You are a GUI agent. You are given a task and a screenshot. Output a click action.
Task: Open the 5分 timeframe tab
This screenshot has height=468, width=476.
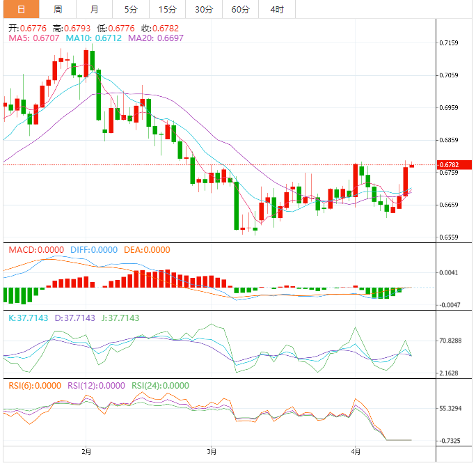tap(131, 9)
